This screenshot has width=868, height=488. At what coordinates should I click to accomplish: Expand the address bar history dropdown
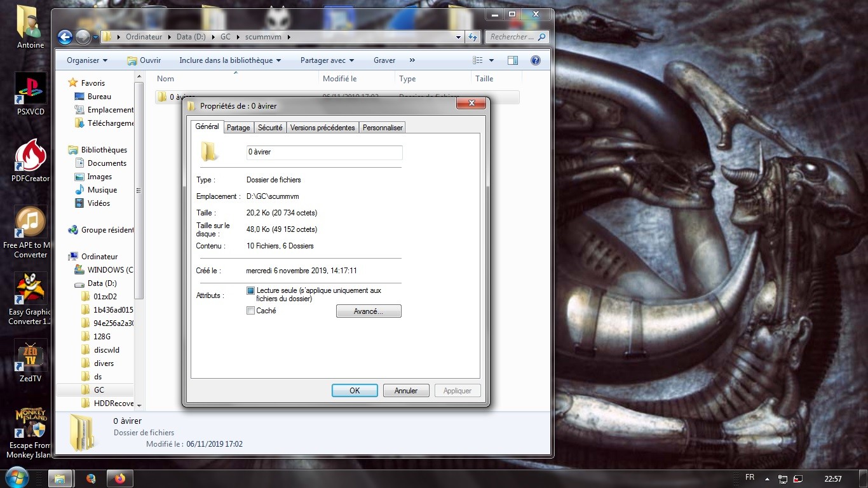(459, 37)
